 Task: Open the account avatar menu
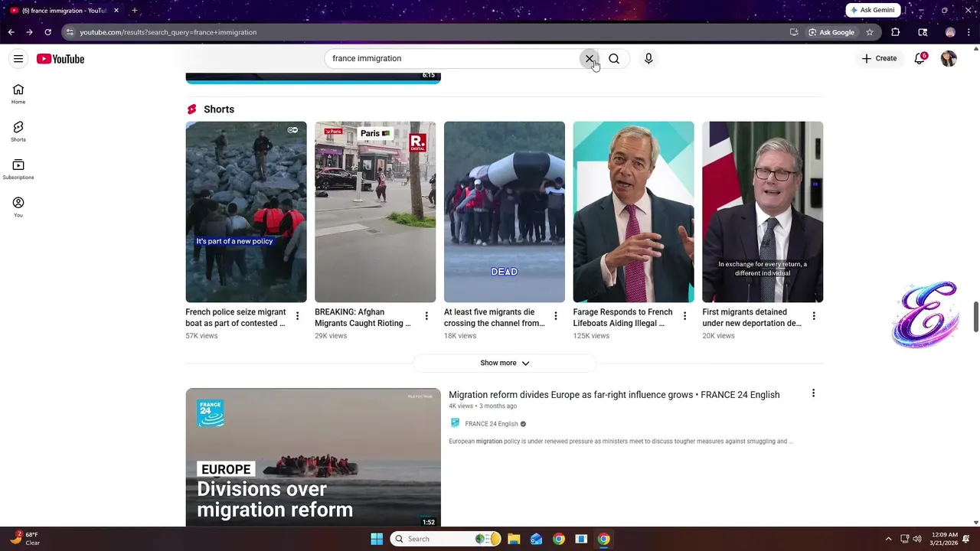pos(949,59)
